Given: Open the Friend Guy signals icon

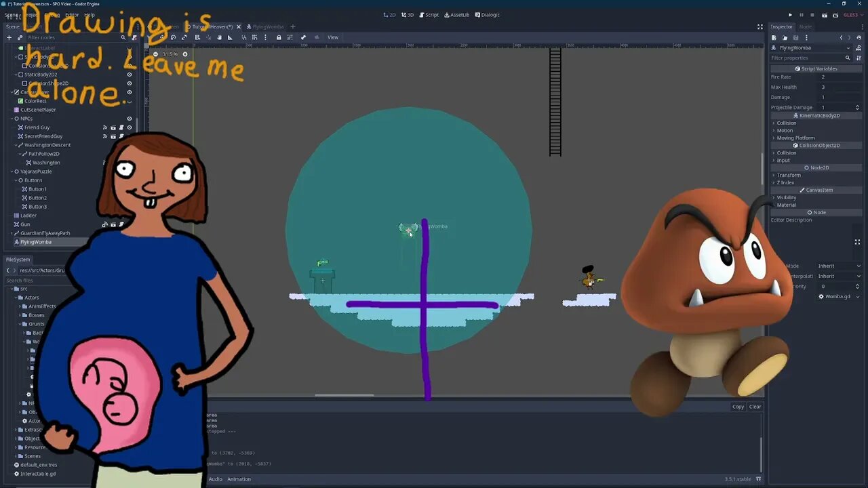Looking at the screenshot, I should coord(105,127).
